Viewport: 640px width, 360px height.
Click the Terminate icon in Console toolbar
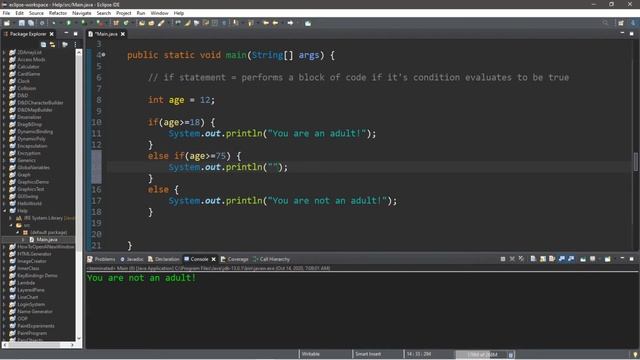pyautogui.click(x=503, y=259)
